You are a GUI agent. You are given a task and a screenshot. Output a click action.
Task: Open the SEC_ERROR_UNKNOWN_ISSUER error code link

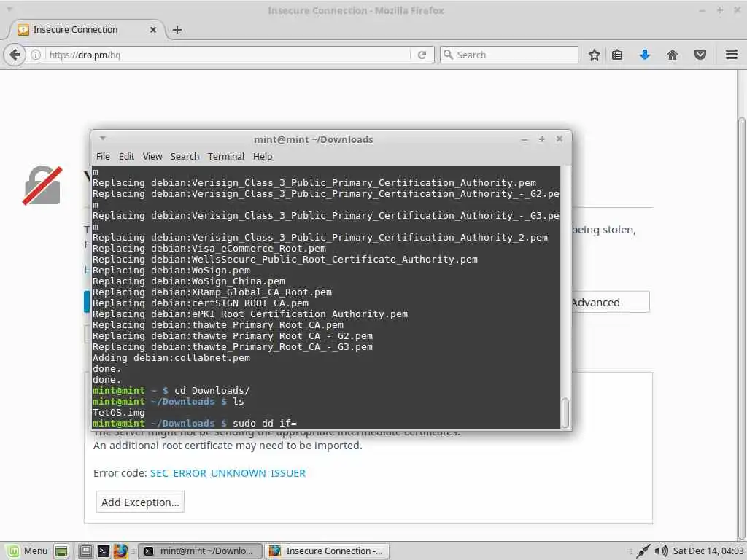(x=228, y=473)
